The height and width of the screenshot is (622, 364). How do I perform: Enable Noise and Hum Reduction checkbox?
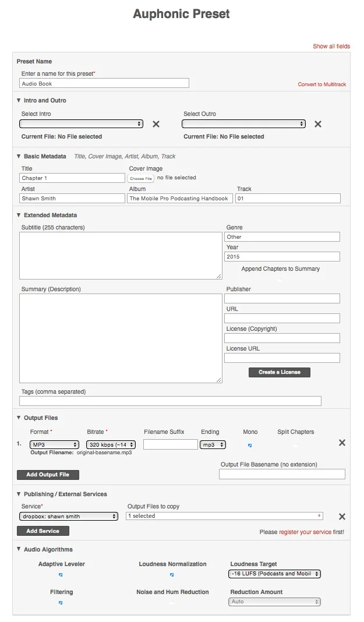[x=172, y=603]
